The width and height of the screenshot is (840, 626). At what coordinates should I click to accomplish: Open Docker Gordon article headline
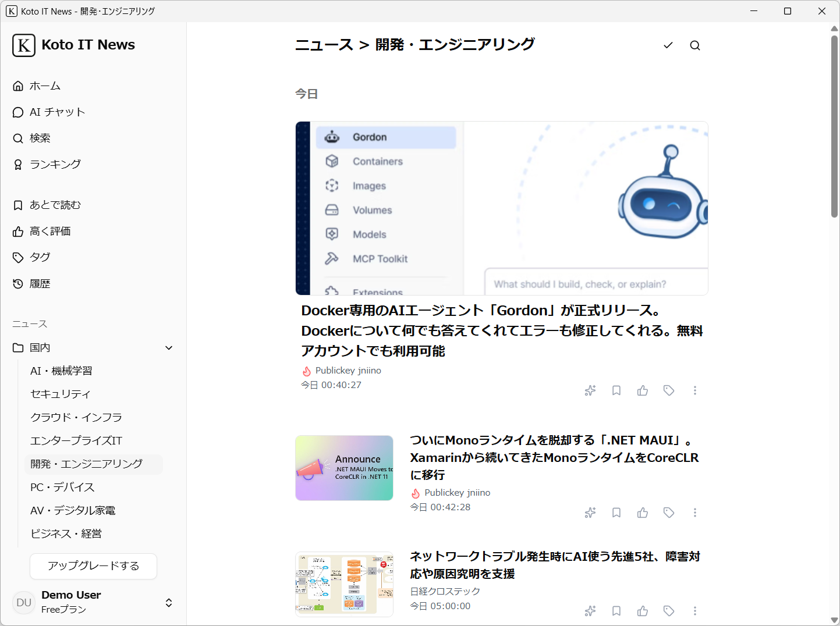502,330
